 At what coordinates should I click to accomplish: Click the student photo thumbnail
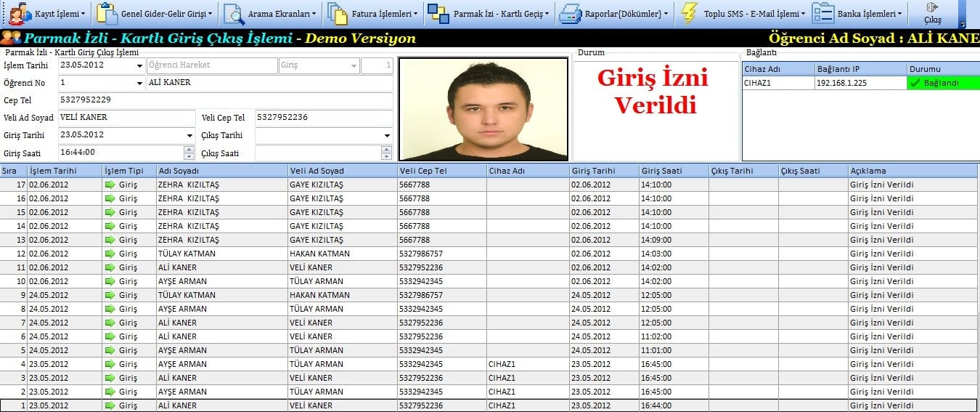(483, 109)
